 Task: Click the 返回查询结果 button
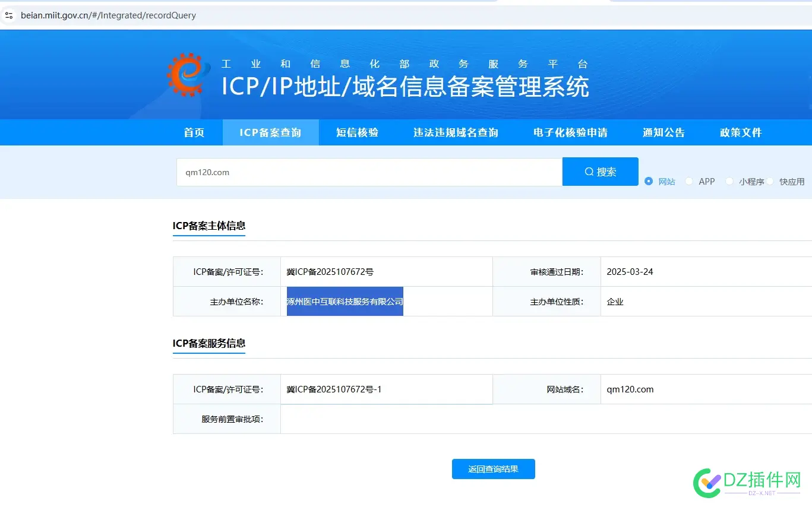(493, 469)
